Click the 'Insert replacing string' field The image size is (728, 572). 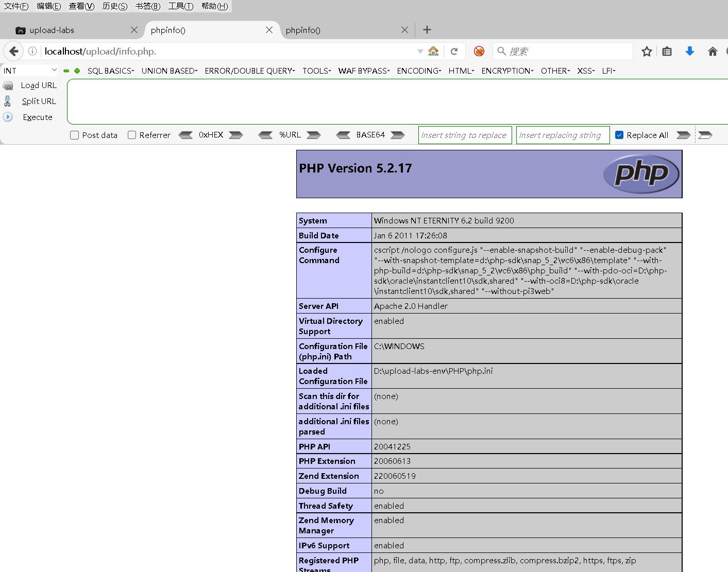pyautogui.click(x=563, y=135)
